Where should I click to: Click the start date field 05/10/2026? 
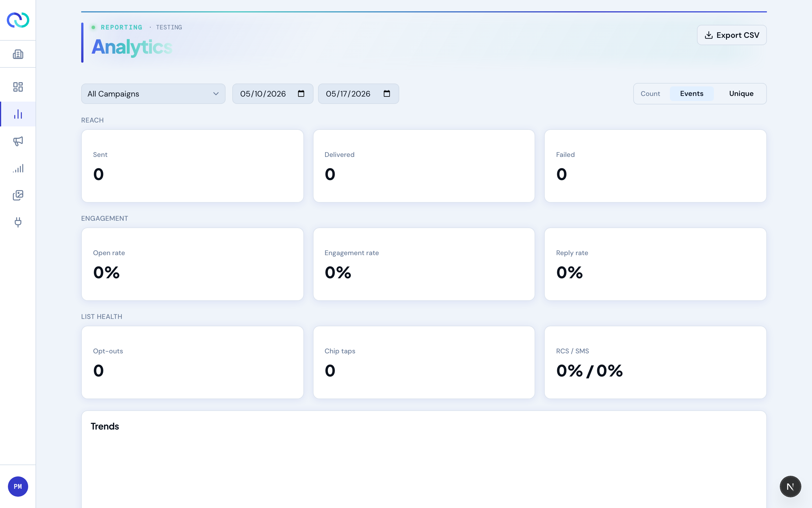[x=272, y=94]
